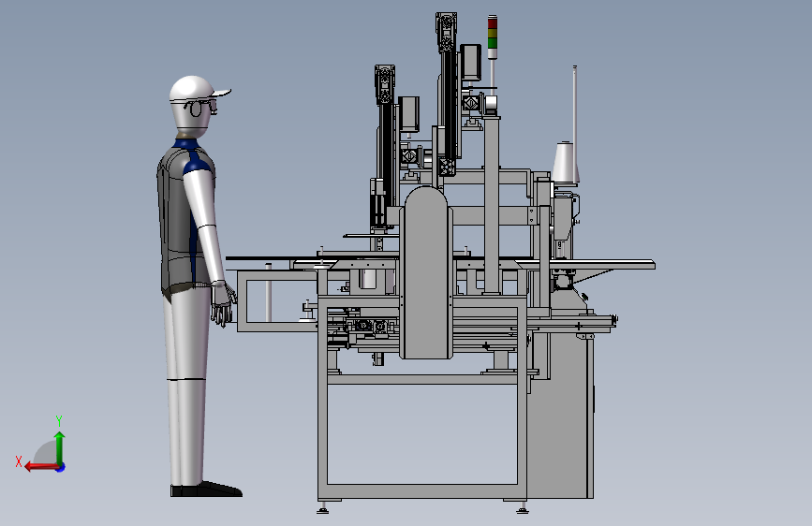Viewport: 812px width, 526px height.
Task: Click the green Y axis arrow of the triad
Action: 60,447
